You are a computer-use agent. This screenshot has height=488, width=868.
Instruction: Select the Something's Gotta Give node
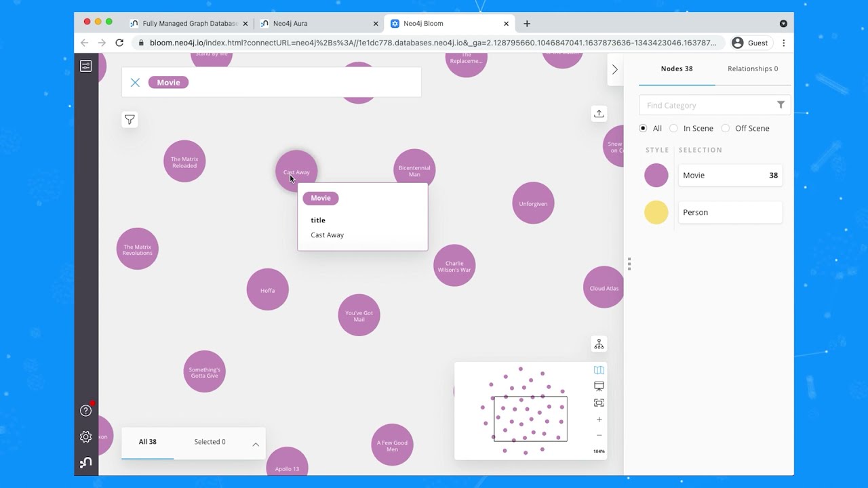[x=204, y=371]
